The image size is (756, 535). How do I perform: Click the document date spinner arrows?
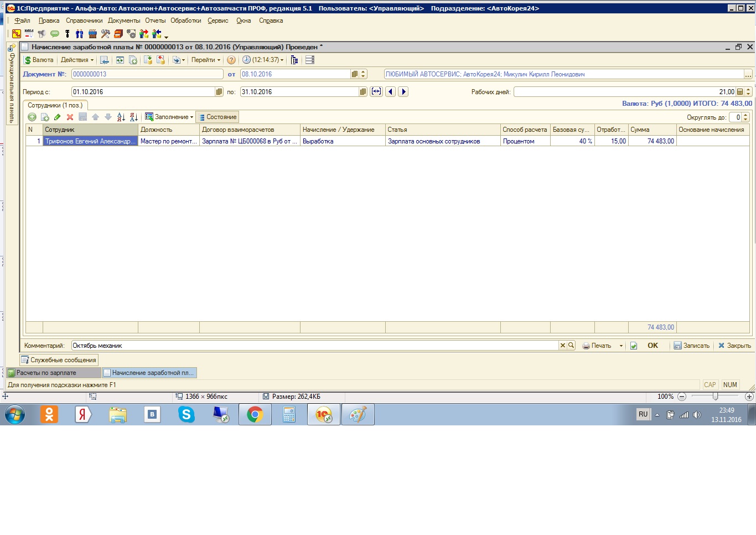click(363, 74)
